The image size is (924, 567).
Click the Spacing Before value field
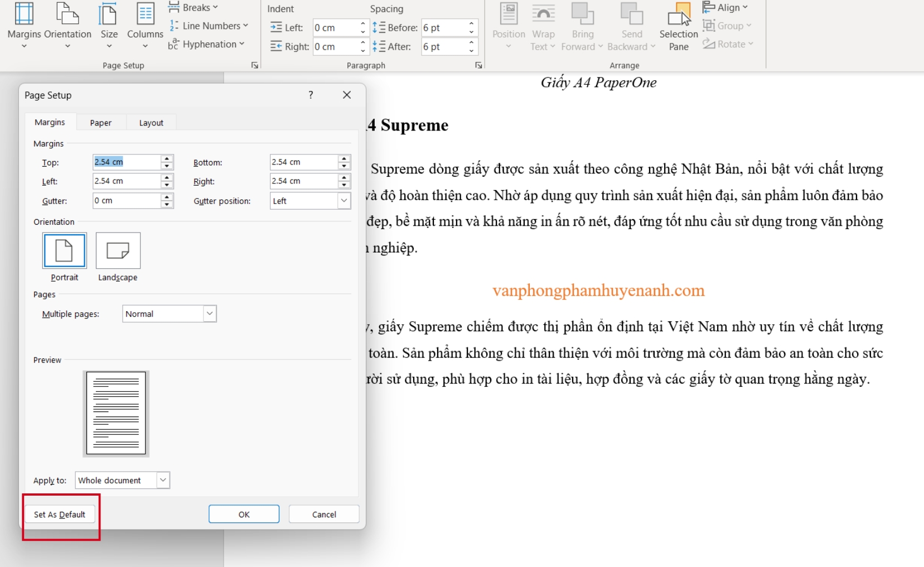[443, 28]
